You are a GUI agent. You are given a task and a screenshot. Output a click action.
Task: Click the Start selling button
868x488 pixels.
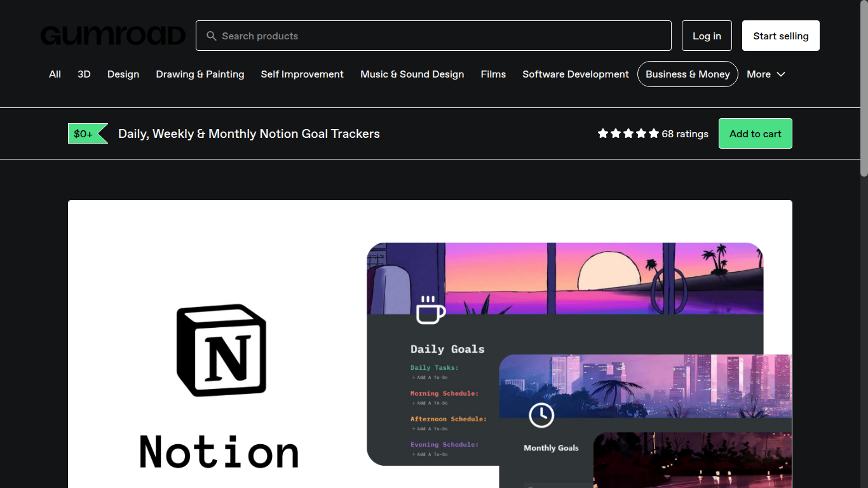[781, 36]
